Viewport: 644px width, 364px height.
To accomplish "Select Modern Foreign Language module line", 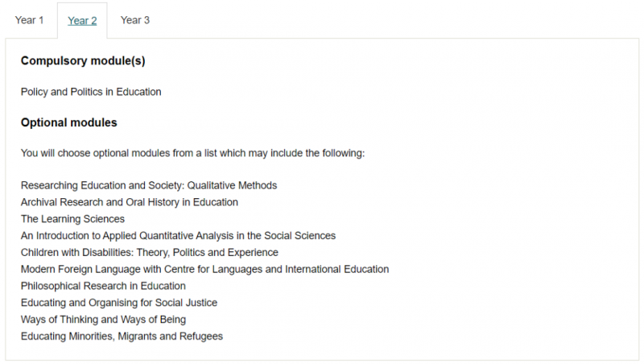I will (205, 269).
